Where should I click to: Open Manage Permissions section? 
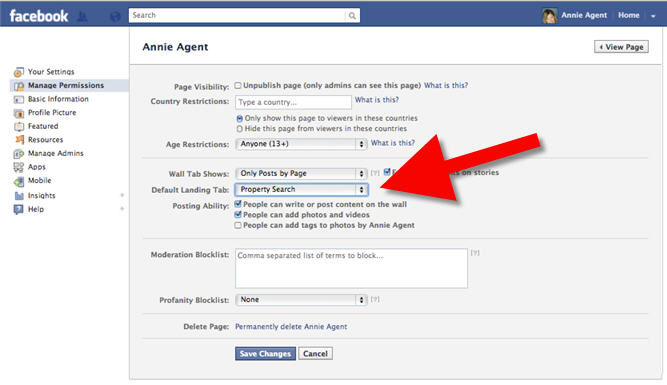(x=66, y=86)
